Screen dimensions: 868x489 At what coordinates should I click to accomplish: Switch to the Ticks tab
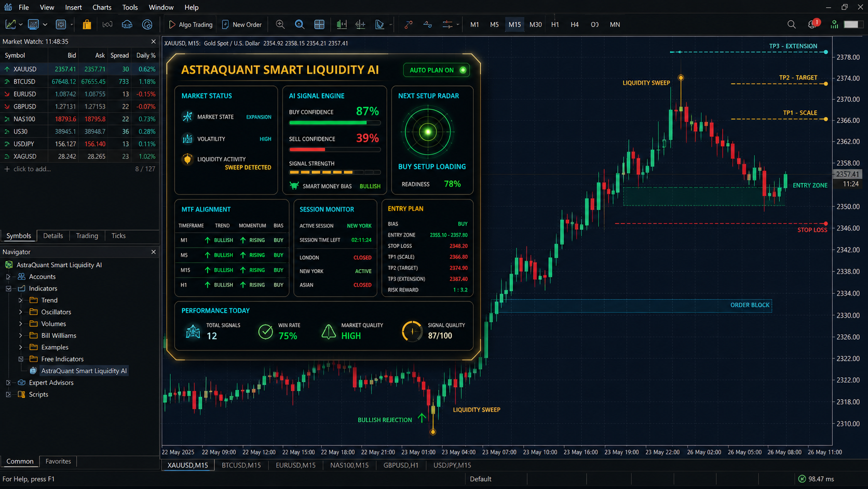tap(118, 236)
